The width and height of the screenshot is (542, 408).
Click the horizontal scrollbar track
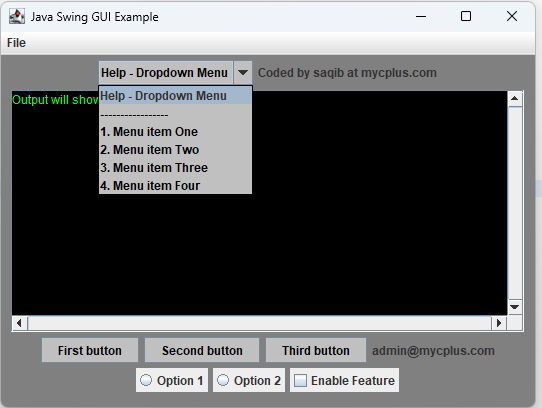pyautogui.click(x=259, y=323)
